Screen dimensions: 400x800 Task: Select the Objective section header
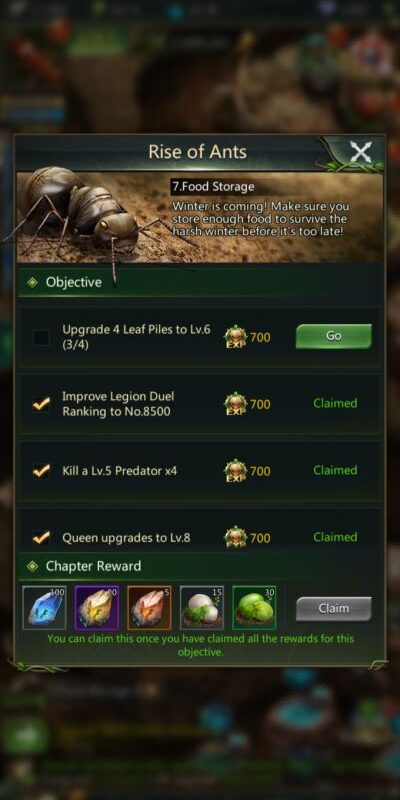200,282
